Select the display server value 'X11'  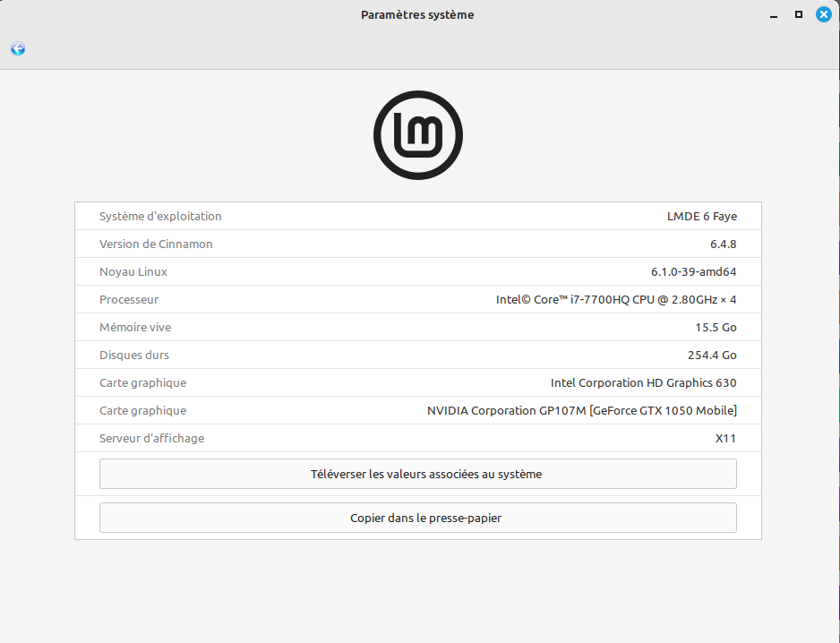click(x=726, y=438)
